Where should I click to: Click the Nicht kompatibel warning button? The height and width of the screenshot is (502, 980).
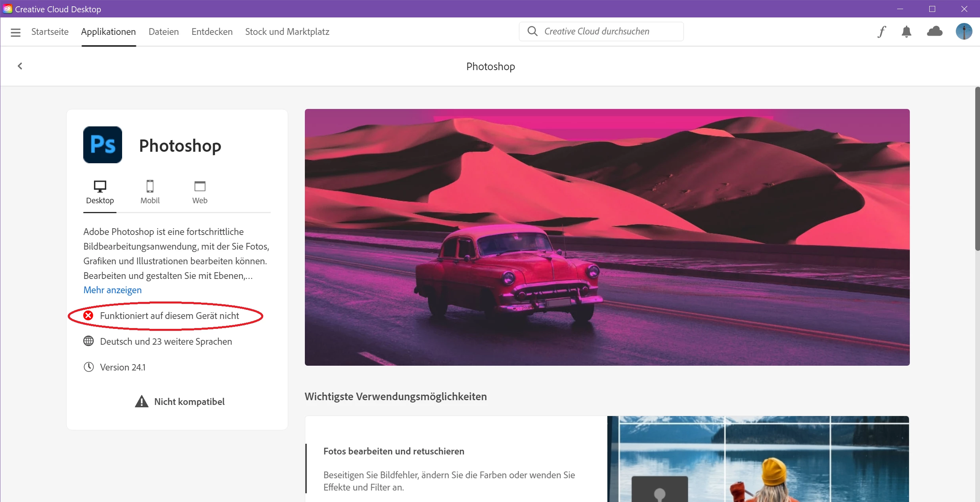pyautogui.click(x=180, y=402)
